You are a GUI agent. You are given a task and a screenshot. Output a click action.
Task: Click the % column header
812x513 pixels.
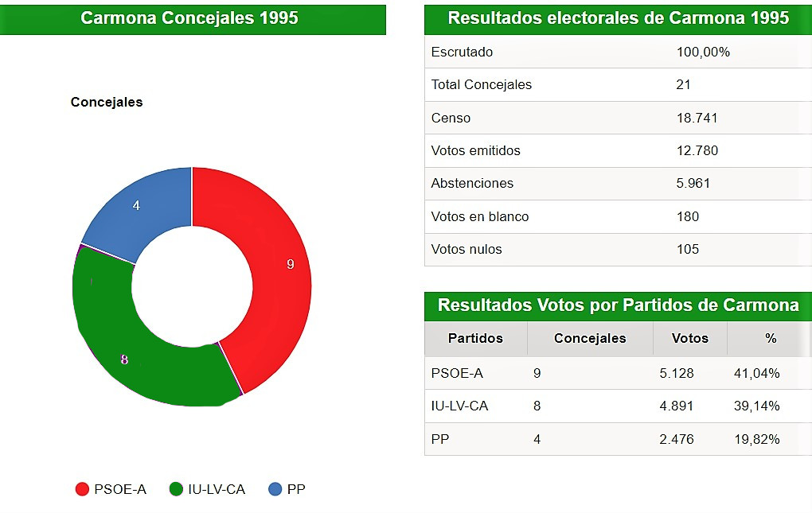770,338
